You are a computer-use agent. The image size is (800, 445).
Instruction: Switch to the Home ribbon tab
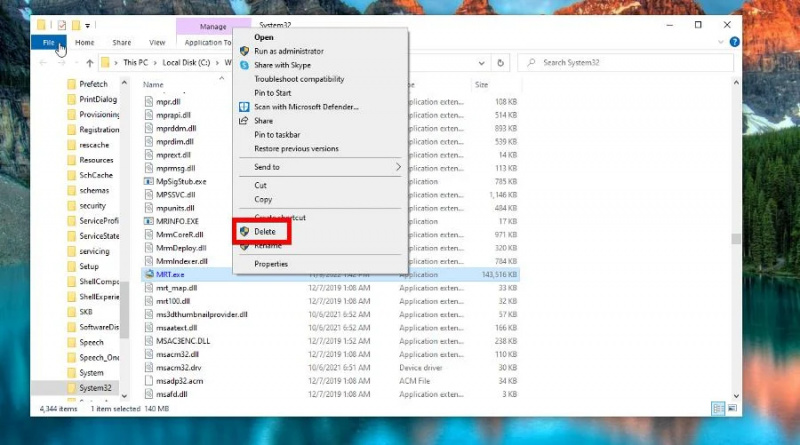[85, 42]
